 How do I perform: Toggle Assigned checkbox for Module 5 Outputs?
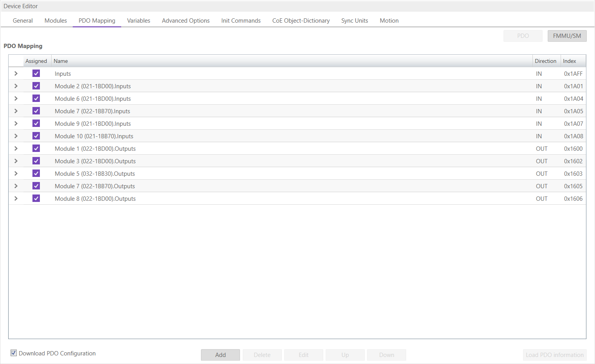point(36,173)
